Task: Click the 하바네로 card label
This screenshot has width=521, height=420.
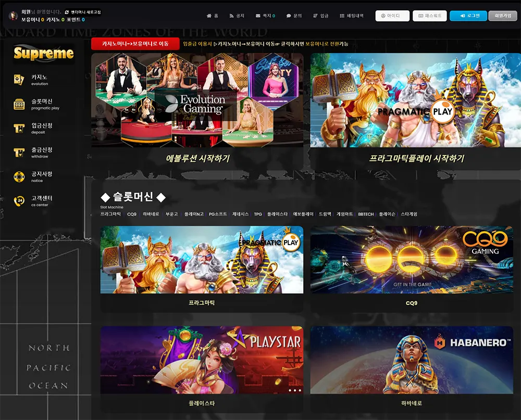Action: 412,403
